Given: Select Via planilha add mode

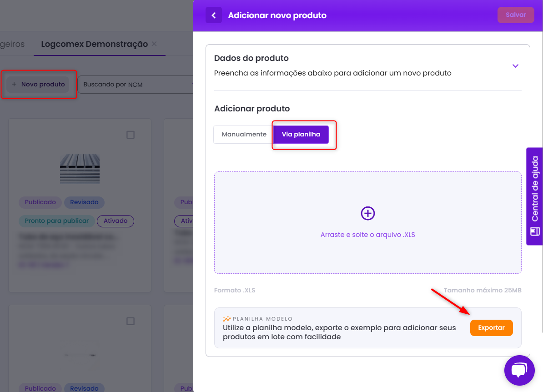Looking at the screenshot, I should coord(301,135).
